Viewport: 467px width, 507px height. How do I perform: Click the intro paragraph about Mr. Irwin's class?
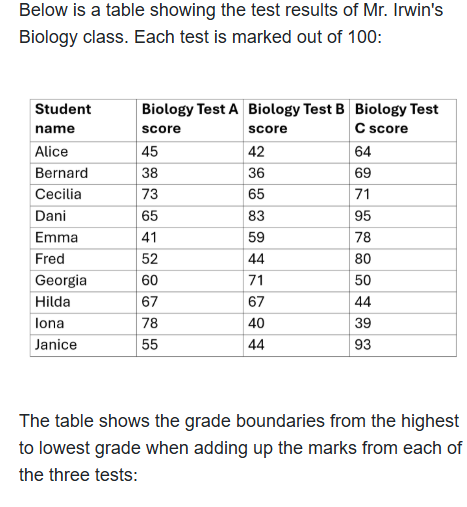(x=231, y=23)
